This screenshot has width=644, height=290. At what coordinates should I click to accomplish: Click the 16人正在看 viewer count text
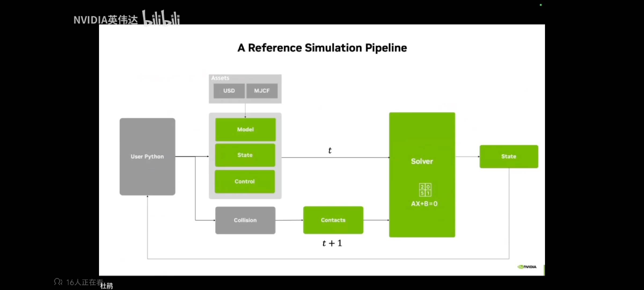[85, 282]
